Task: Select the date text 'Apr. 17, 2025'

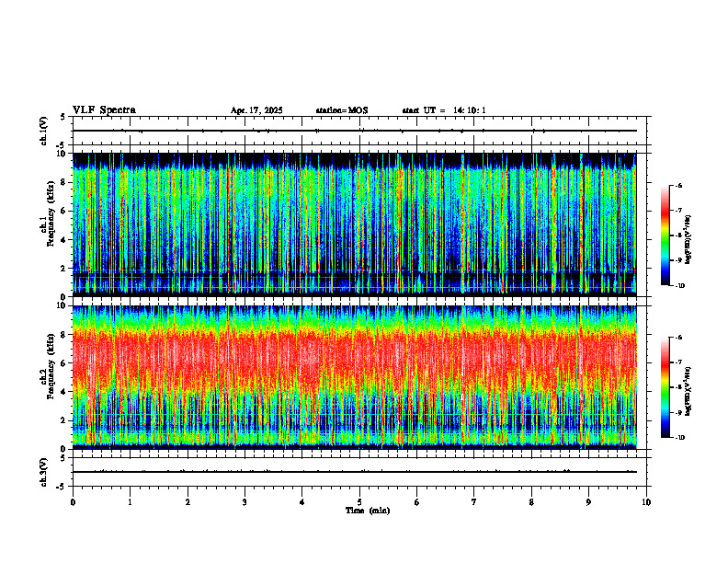Action: [256, 110]
